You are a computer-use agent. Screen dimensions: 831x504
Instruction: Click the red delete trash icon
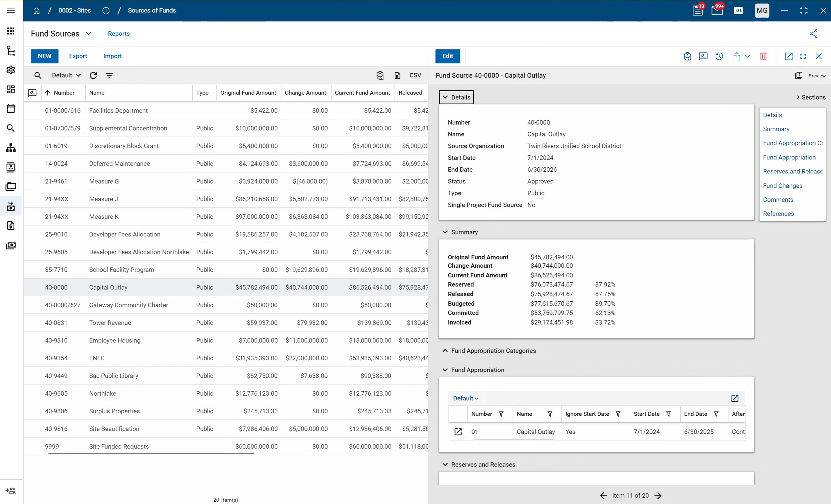[x=763, y=56]
